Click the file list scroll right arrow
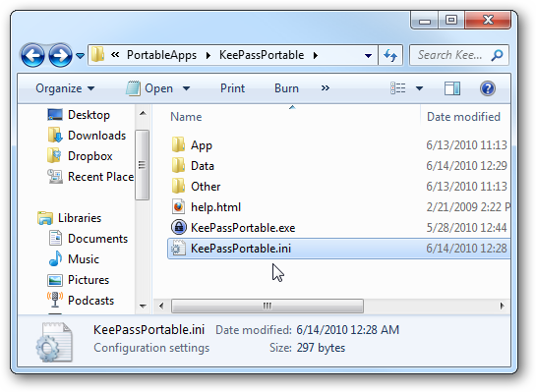Viewport: 536px width, 392px height. (x=502, y=306)
